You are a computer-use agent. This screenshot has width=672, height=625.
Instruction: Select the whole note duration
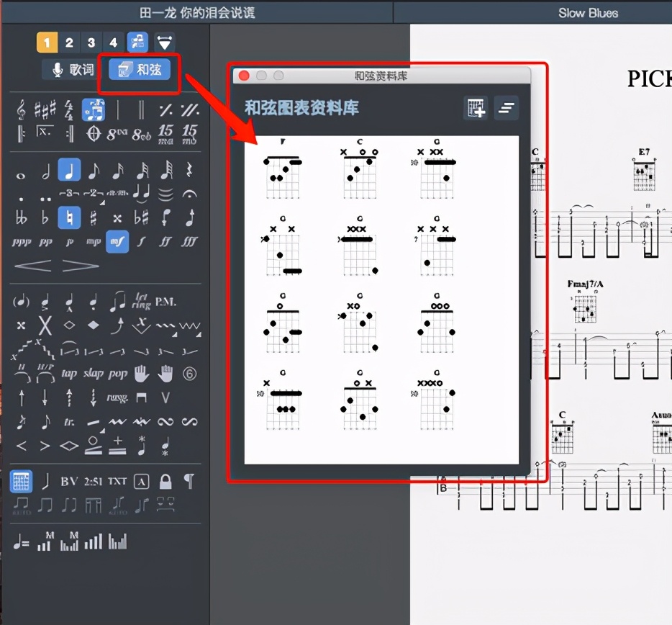(21, 176)
